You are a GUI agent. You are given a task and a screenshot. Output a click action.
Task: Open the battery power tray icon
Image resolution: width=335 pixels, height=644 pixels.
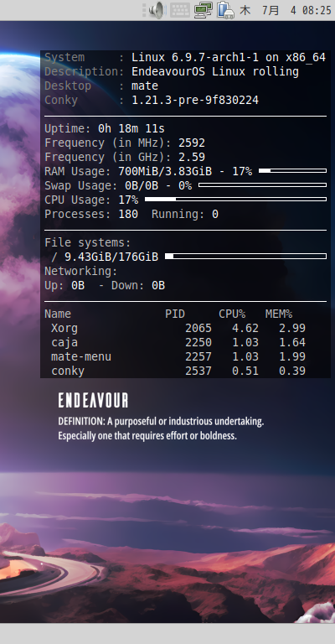pyautogui.click(x=225, y=10)
